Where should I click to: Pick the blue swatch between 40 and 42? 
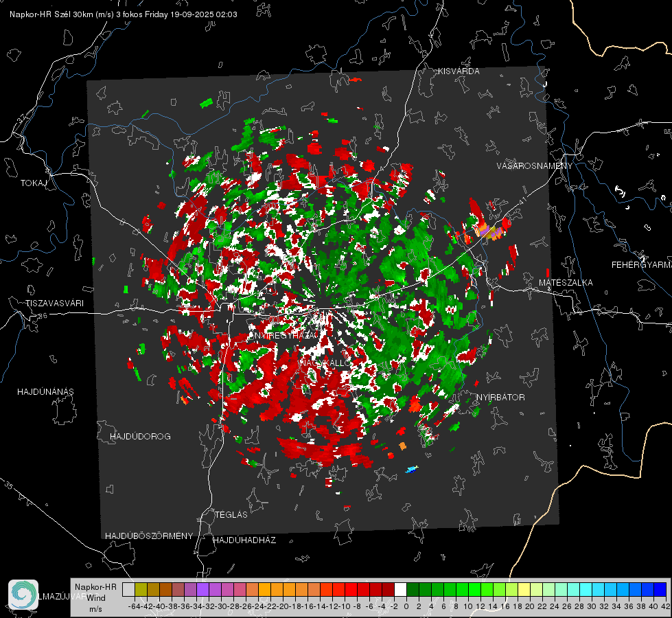(660, 589)
